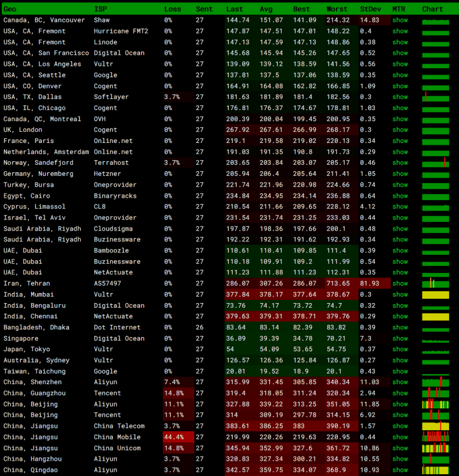459x476 pixels.
Task: Click the 81.93 StDev value
Action: pos(370,284)
